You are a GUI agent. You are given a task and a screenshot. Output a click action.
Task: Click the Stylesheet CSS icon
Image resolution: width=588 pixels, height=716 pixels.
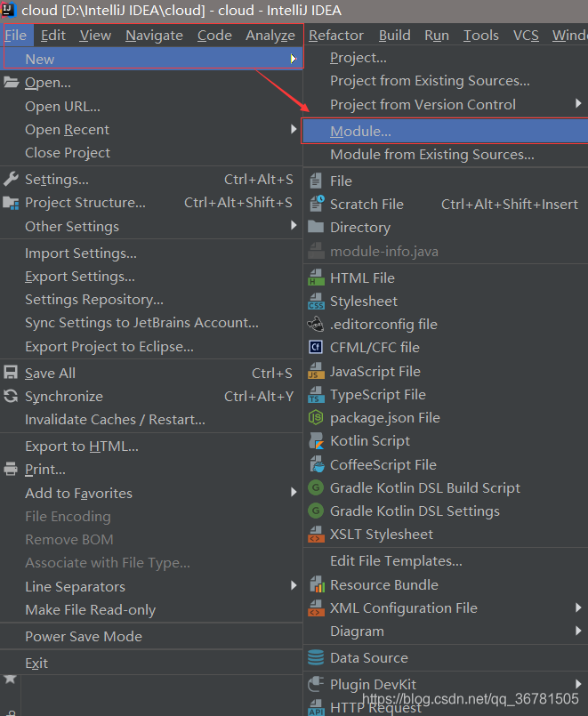point(316,301)
